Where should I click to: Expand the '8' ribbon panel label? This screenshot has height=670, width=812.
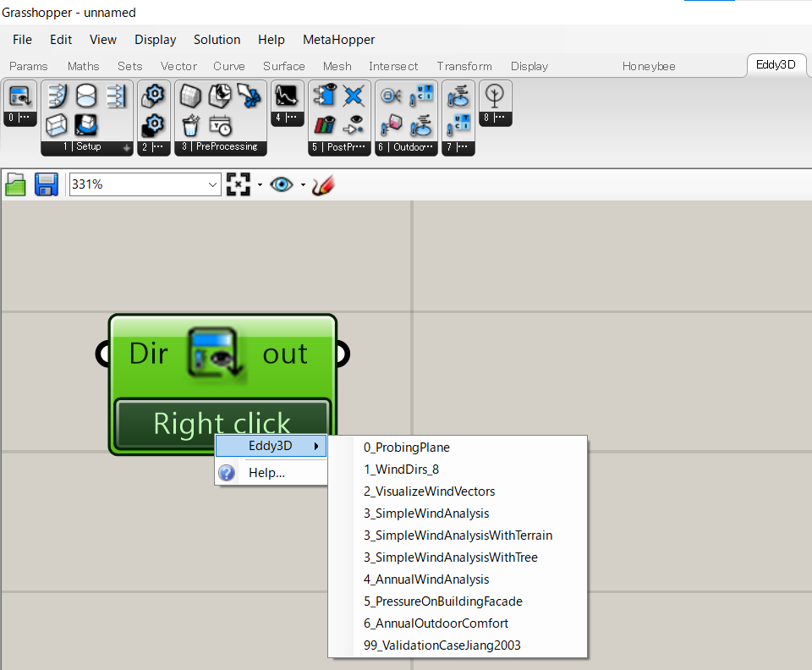pos(495,118)
